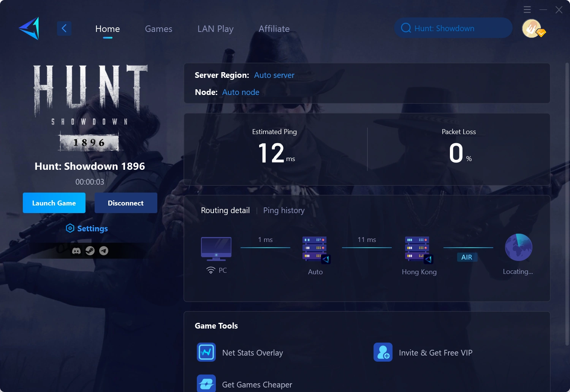Click the Get Games Cheaper icon
The height and width of the screenshot is (392, 570).
[206, 383]
